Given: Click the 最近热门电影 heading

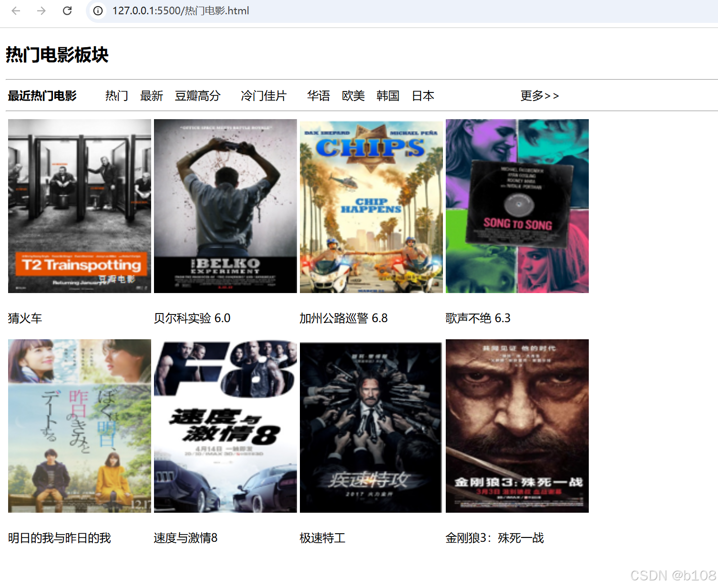Looking at the screenshot, I should pos(42,96).
